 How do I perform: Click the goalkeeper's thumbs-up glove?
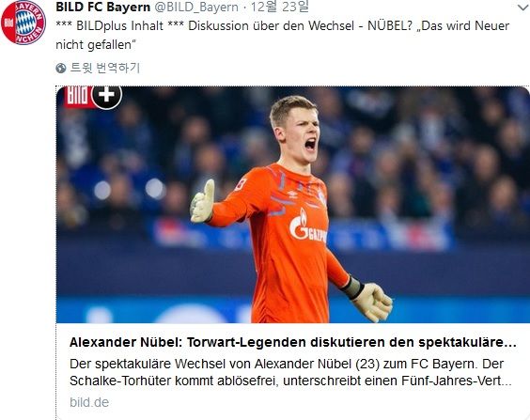tap(203, 201)
